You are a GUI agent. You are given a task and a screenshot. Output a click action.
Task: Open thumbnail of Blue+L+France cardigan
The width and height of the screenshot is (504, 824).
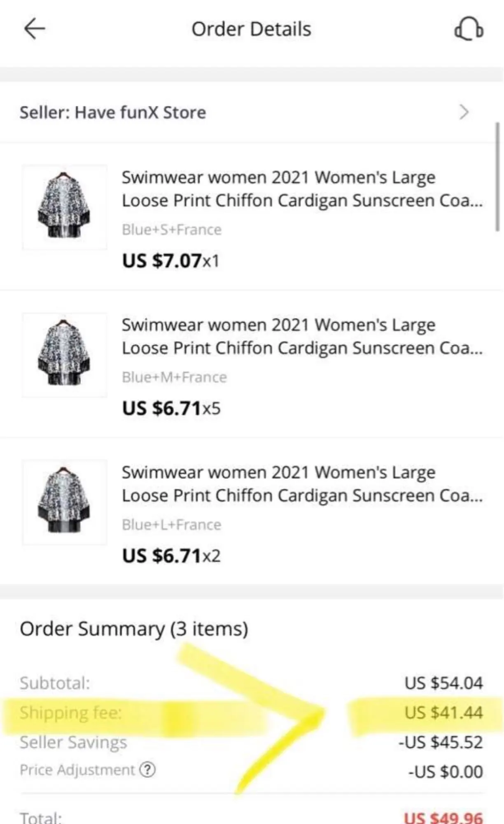click(64, 502)
